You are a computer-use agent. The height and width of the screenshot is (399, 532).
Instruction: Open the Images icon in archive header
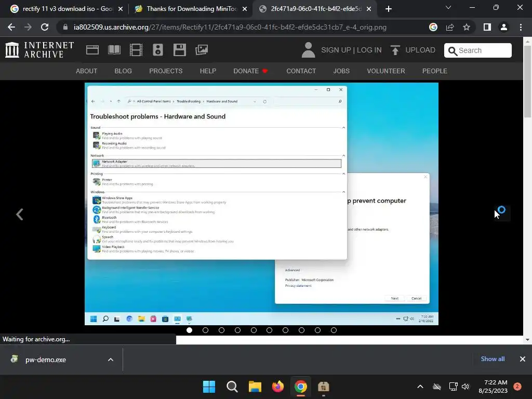tap(202, 50)
